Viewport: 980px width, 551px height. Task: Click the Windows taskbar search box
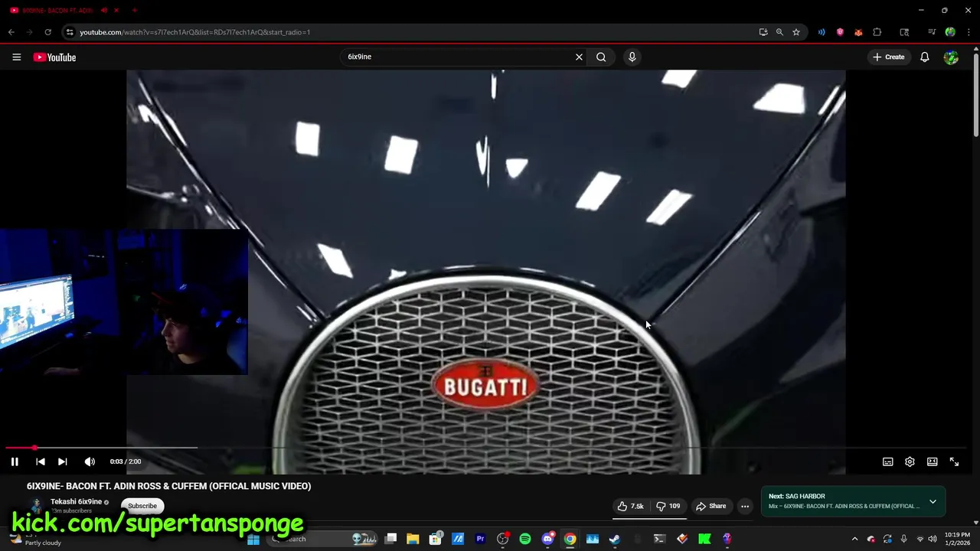tap(322, 539)
